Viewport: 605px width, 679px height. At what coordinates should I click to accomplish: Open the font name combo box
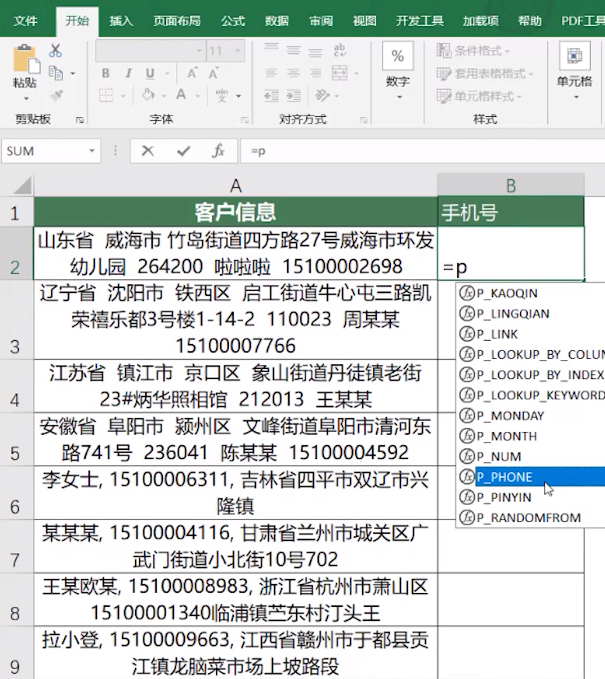150,51
